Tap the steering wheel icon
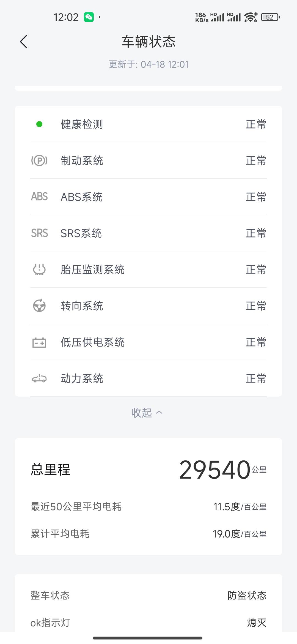297x644 pixels. point(39,306)
